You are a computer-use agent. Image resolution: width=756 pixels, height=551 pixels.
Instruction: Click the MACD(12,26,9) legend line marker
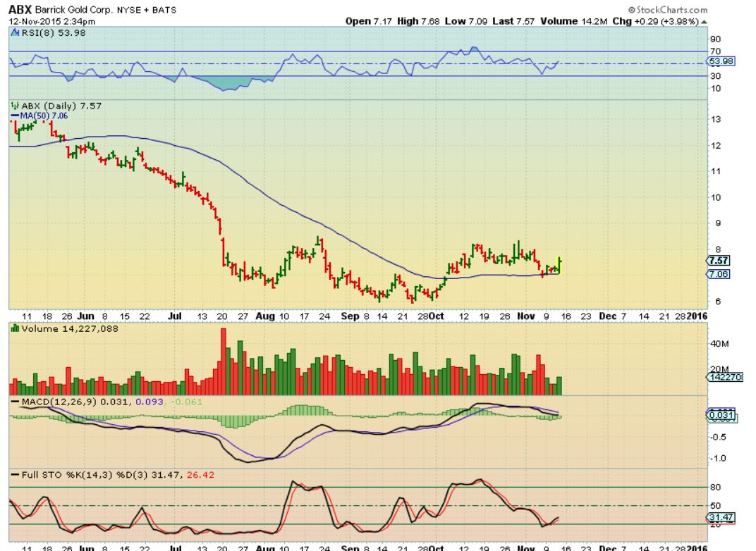point(14,402)
